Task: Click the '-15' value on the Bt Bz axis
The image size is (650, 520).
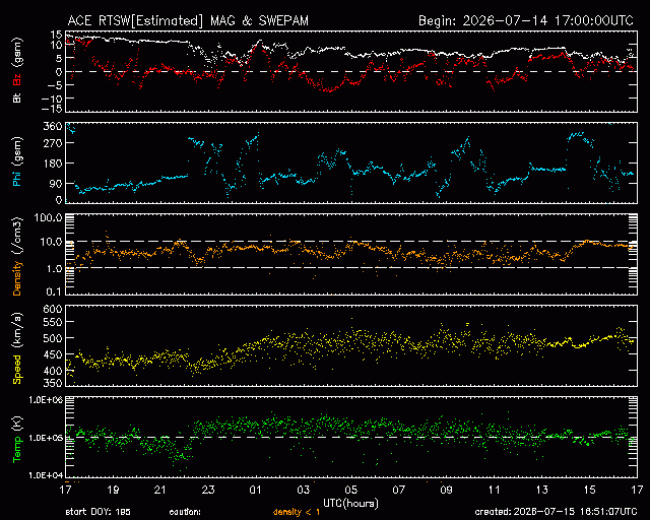Action: [x=51, y=109]
